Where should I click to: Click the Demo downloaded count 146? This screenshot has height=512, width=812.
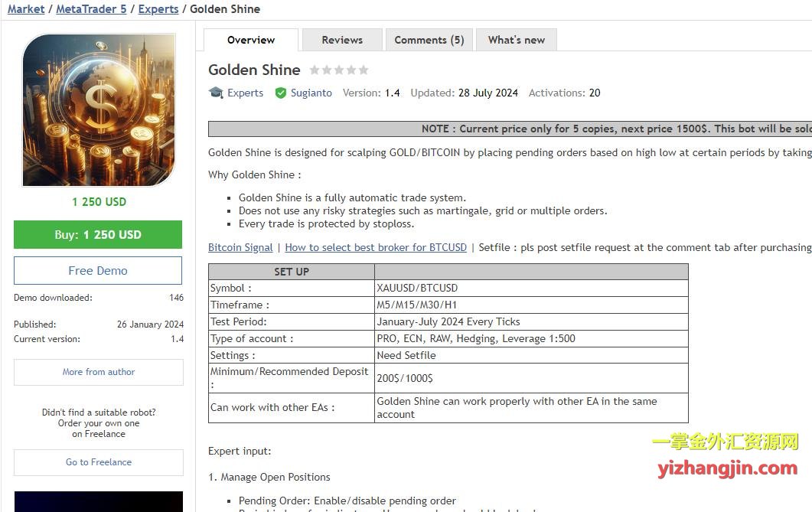[176, 298]
